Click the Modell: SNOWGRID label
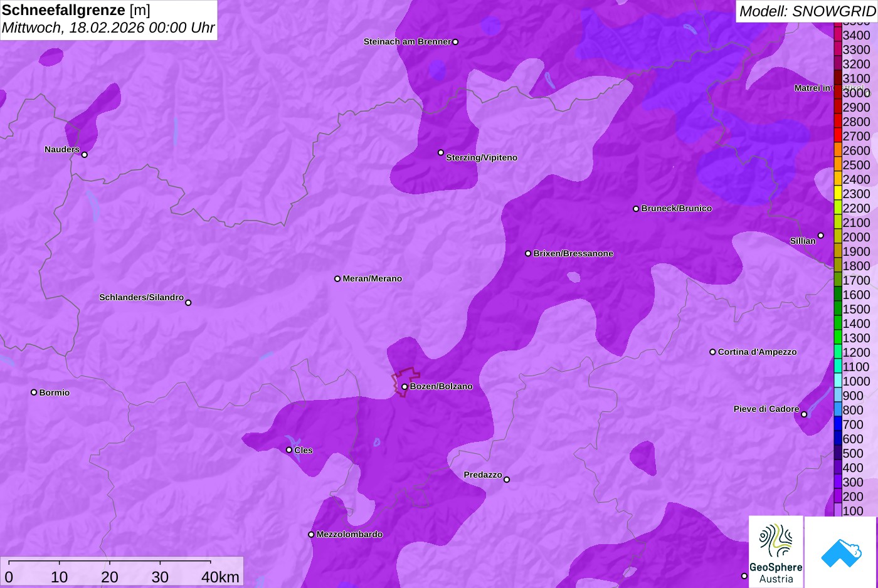Viewport: 878px width, 588px height. tap(807, 11)
